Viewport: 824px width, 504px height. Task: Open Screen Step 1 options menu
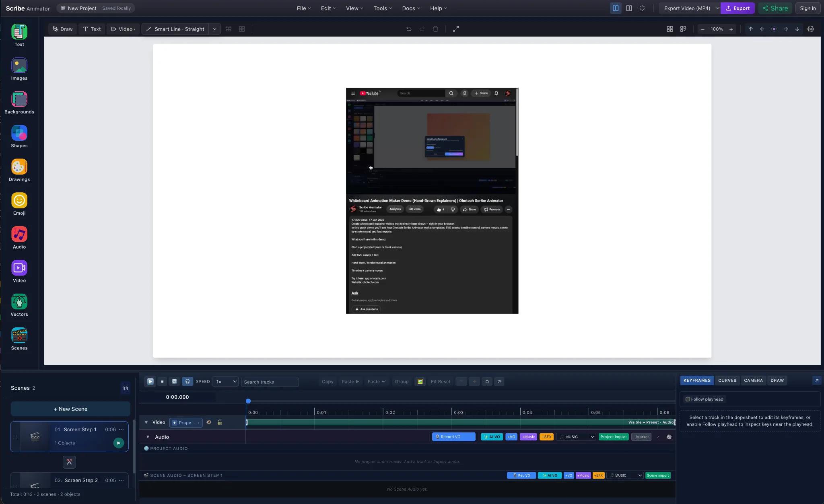121,429
